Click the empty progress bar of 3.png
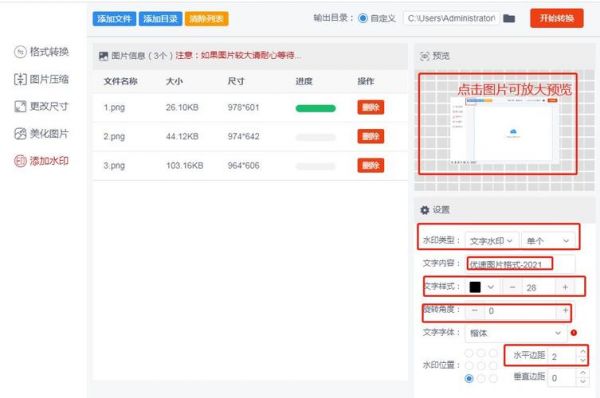This screenshot has height=398, width=600. coord(316,166)
